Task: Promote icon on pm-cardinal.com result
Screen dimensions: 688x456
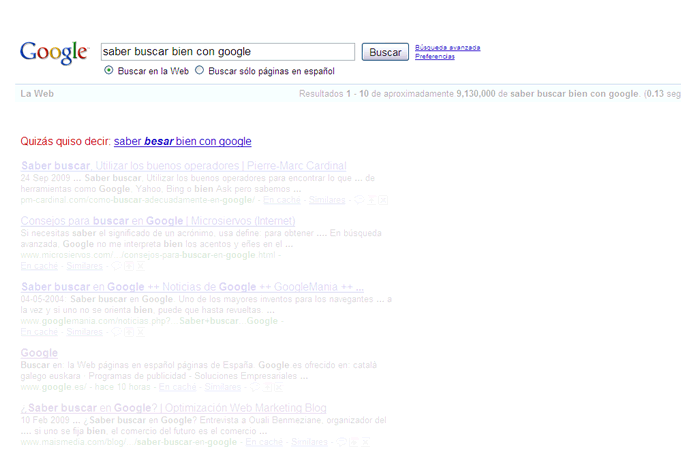Action: click(x=371, y=200)
